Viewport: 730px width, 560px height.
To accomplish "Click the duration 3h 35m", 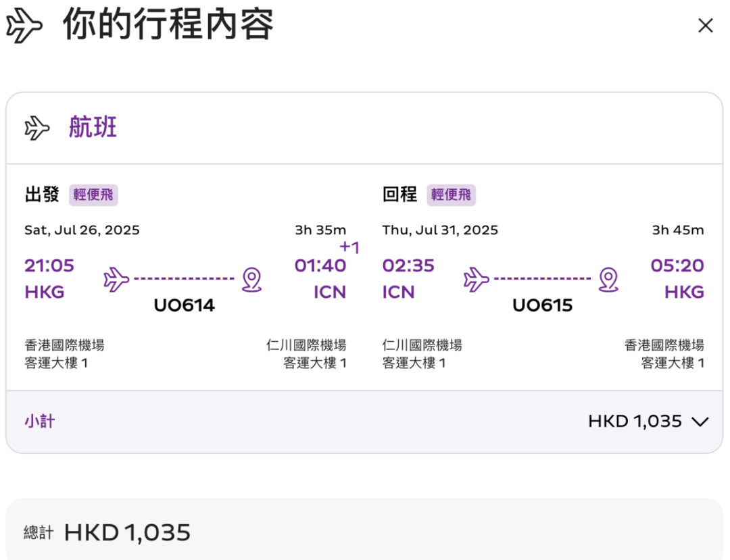I will point(320,230).
